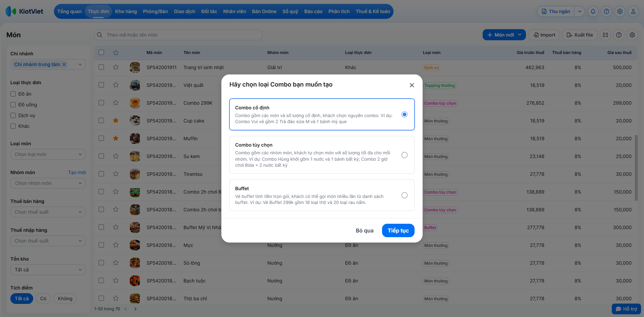Screen dimensions: 644x317
Task: Click the help question mark in header
Action: [606, 11]
